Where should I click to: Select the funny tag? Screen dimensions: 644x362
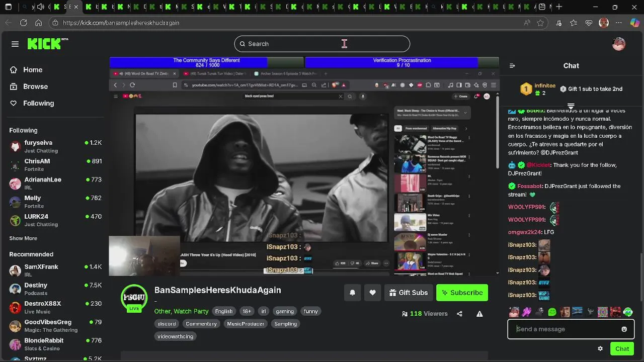[x=310, y=311]
